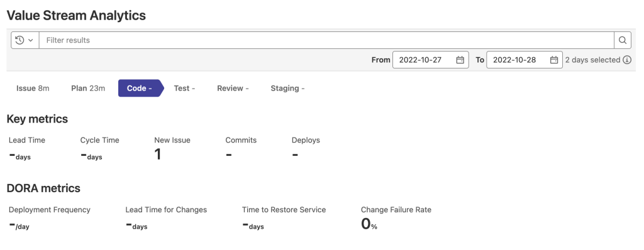Image resolution: width=644 pixels, height=250 pixels.
Task: Switch to the Review stage
Action: 233,89
